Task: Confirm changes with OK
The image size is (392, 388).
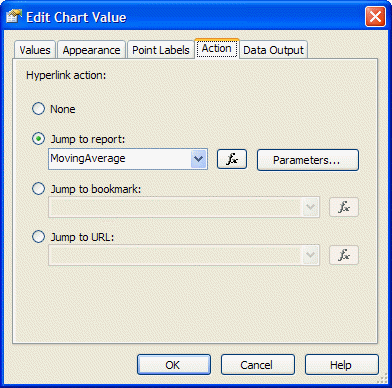Action: [x=174, y=365]
